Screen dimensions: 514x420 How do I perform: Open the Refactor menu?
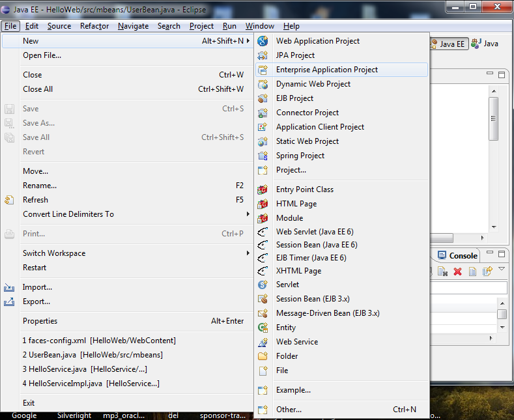pyautogui.click(x=94, y=26)
